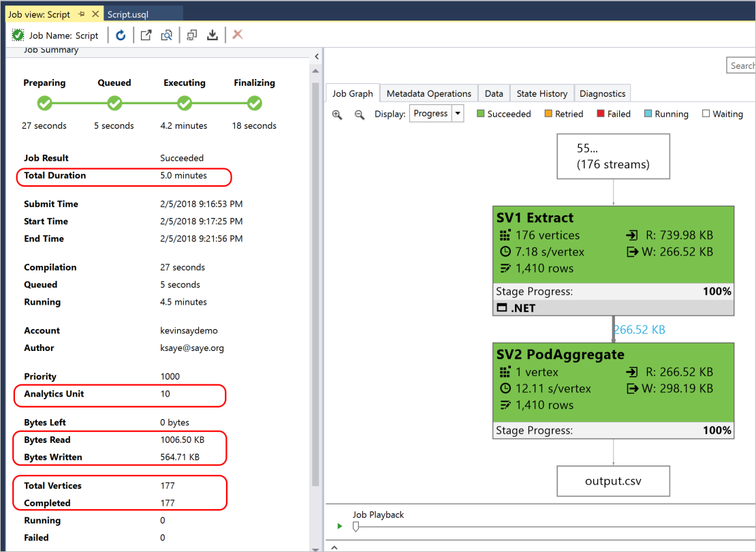This screenshot has width=756, height=552.
Task: Pin the Job view tab
Action: [x=82, y=14]
